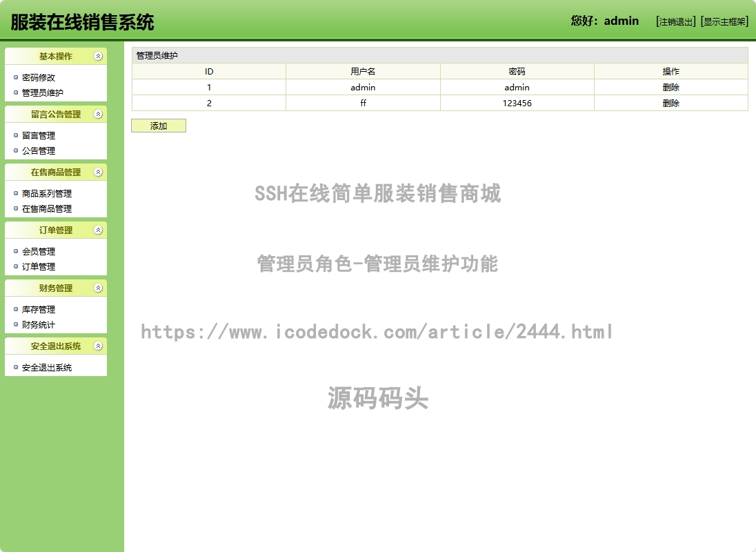The width and height of the screenshot is (756, 552).
Task: Click 安全退出系统 menu link
Action: point(47,367)
